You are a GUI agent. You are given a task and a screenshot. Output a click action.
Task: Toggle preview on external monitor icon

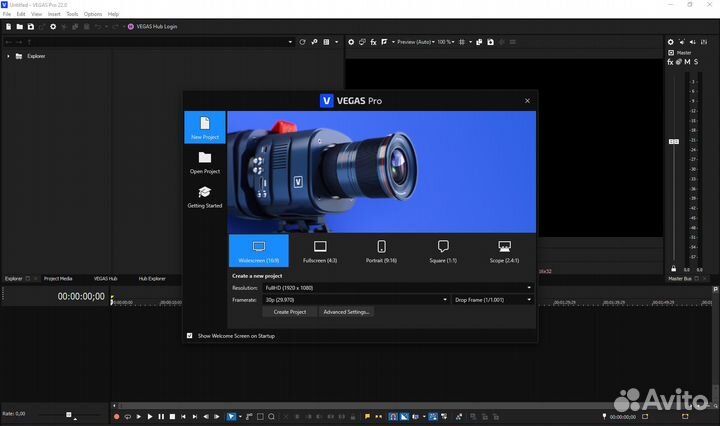362,42
